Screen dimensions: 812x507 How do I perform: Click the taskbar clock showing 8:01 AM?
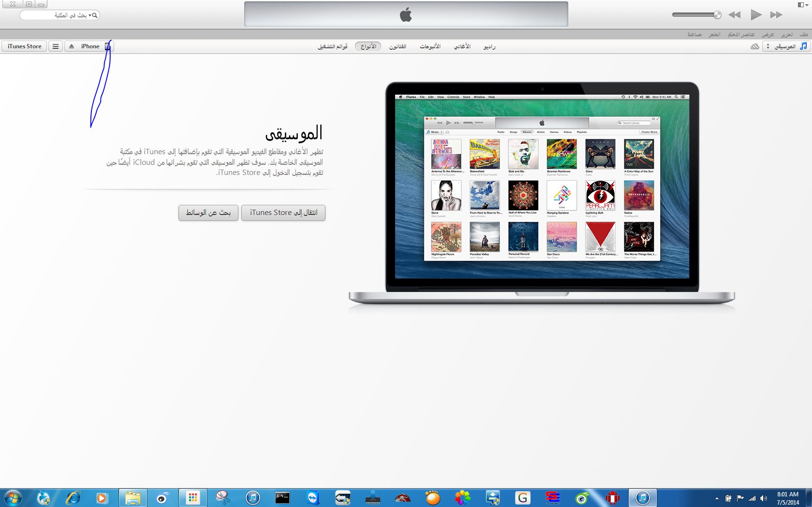pyautogui.click(x=788, y=498)
